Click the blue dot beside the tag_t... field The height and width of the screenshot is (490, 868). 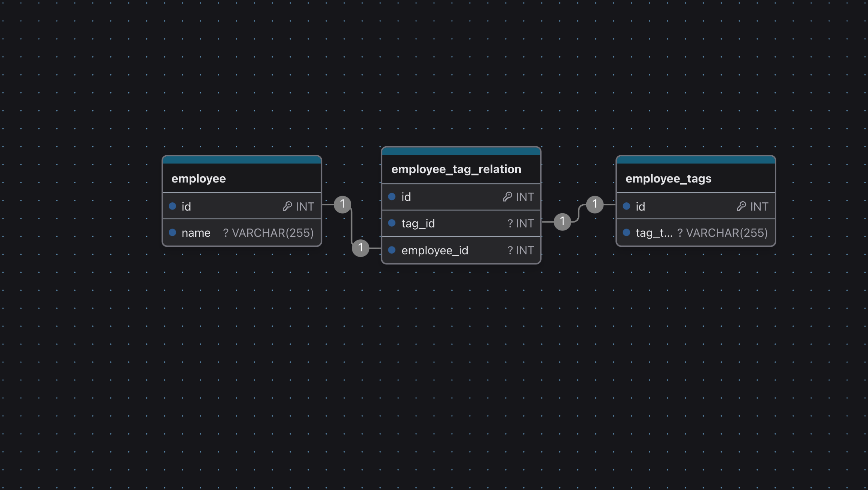[x=626, y=233]
